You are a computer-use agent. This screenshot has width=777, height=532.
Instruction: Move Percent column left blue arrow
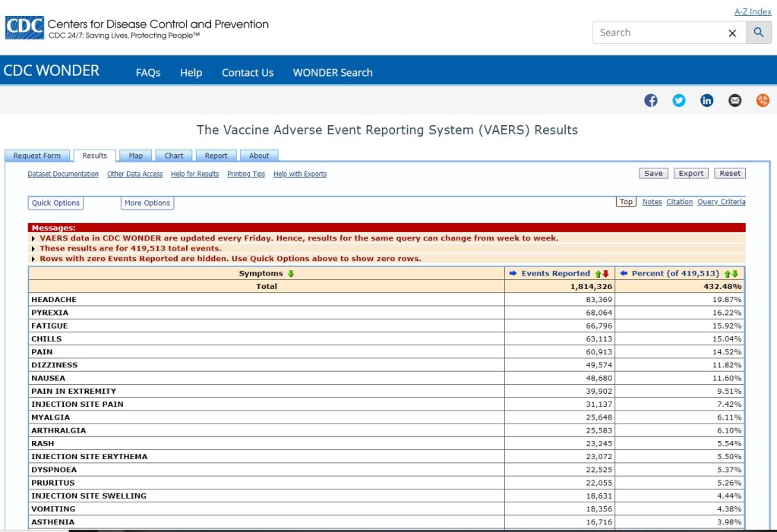coord(624,273)
